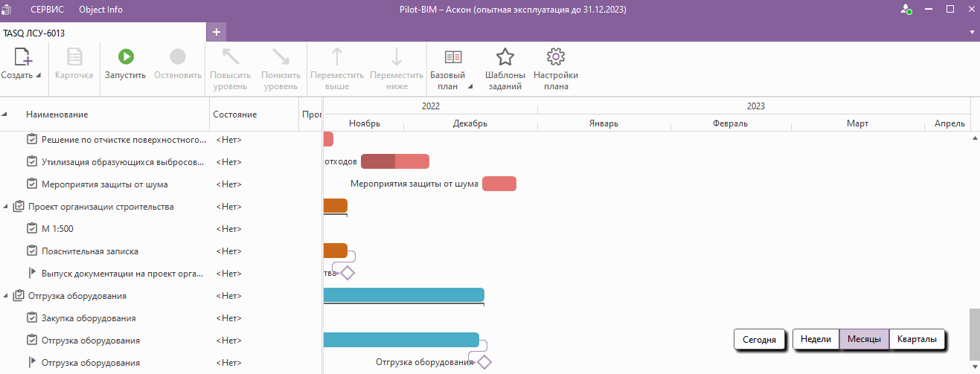Switch timeline scale to Недели
980x374 pixels.
click(x=816, y=339)
